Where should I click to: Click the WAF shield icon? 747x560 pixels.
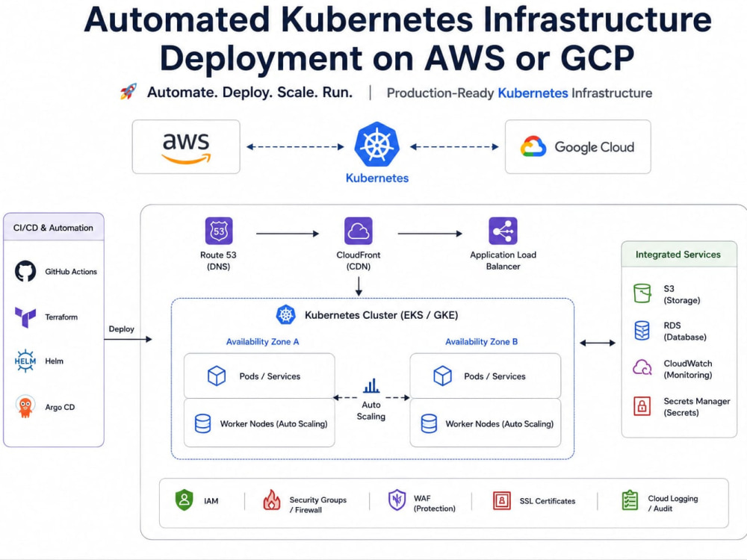click(x=397, y=500)
